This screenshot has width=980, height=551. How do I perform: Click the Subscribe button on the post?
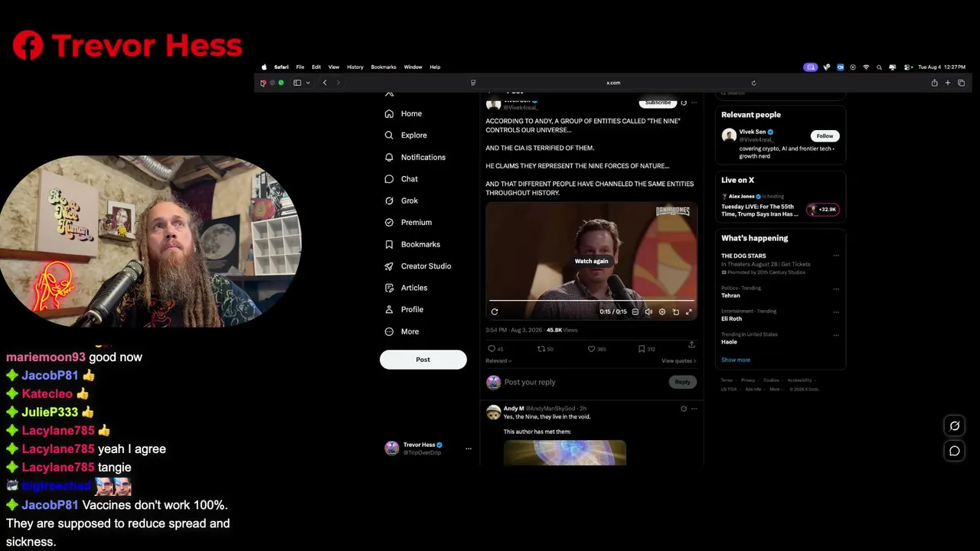(x=658, y=103)
